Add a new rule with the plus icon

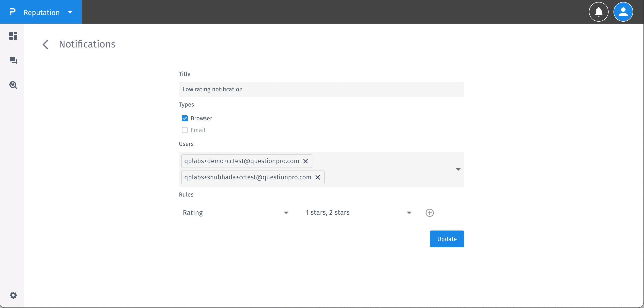[429, 213]
